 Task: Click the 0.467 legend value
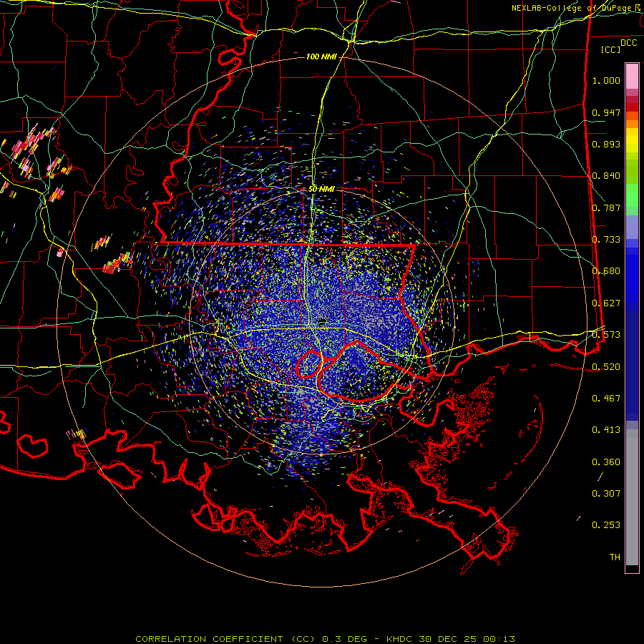coord(606,399)
